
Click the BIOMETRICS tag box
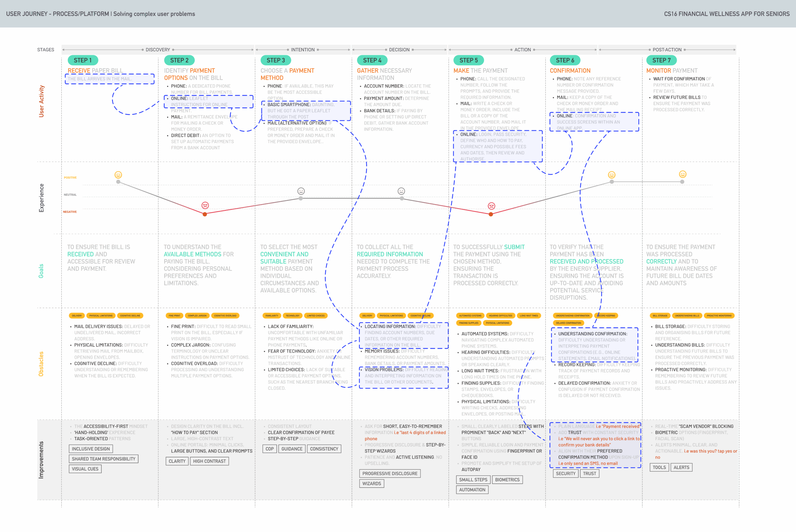click(507, 479)
